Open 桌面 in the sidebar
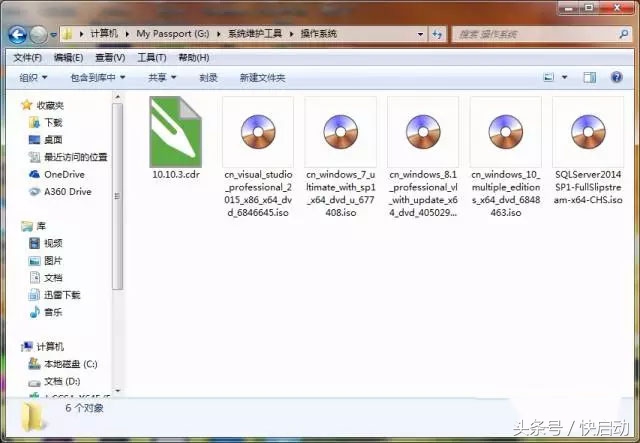Image resolution: width=640 pixels, height=443 pixels. pyautogui.click(x=53, y=140)
